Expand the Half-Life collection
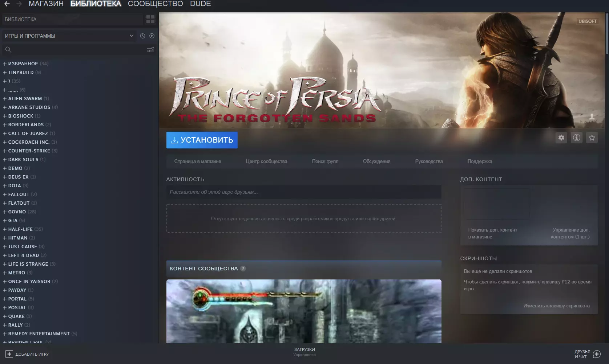Image resolution: width=609 pixels, height=364 pixels. 5,229
